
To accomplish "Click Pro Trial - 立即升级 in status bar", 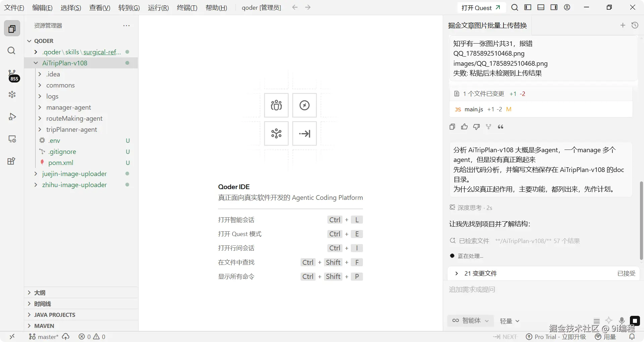I will point(556,337).
